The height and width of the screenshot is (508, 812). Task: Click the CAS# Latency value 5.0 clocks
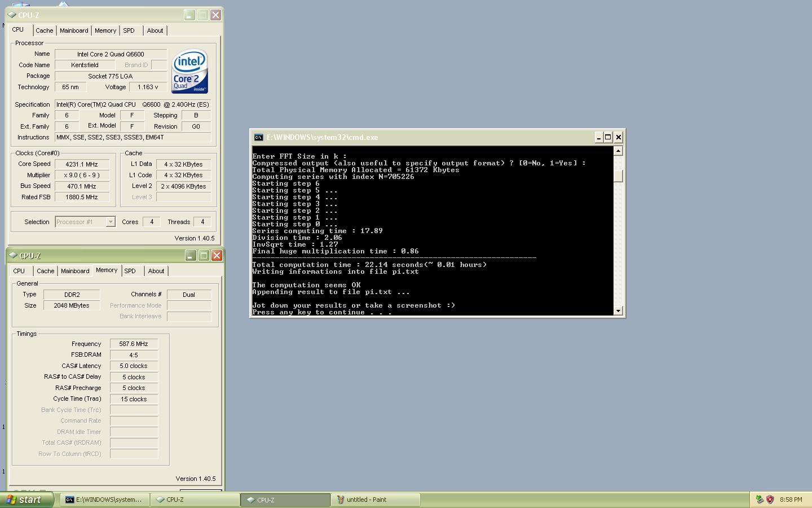pos(134,366)
